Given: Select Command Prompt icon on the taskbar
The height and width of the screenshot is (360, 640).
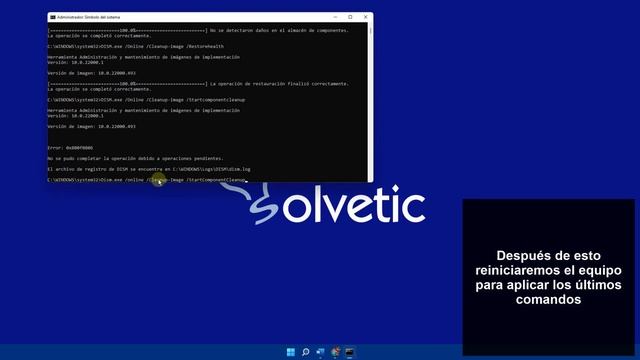Looking at the screenshot, I should coord(349,352).
